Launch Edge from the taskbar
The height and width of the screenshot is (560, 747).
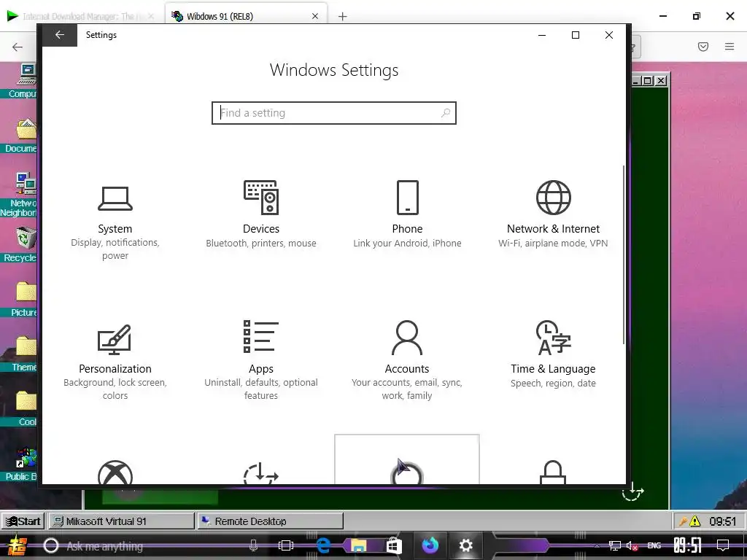323,545
